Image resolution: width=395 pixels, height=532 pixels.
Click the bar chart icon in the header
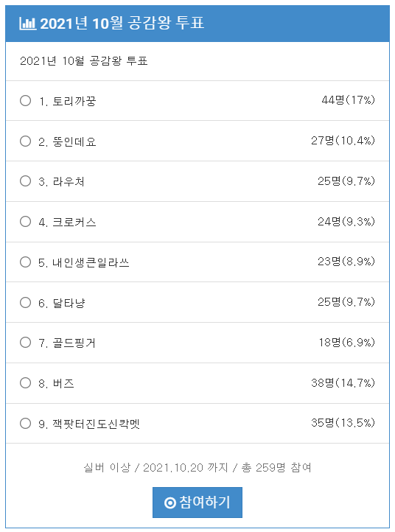point(27,24)
